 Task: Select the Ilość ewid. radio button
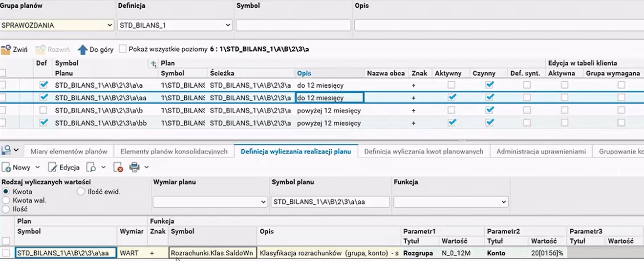click(81, 192)
